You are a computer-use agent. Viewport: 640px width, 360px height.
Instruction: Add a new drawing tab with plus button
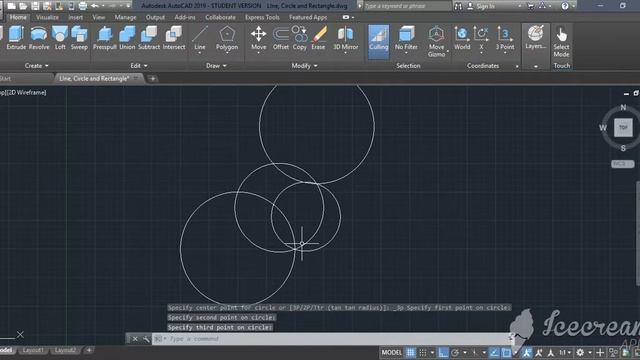[x=152, y=78]
